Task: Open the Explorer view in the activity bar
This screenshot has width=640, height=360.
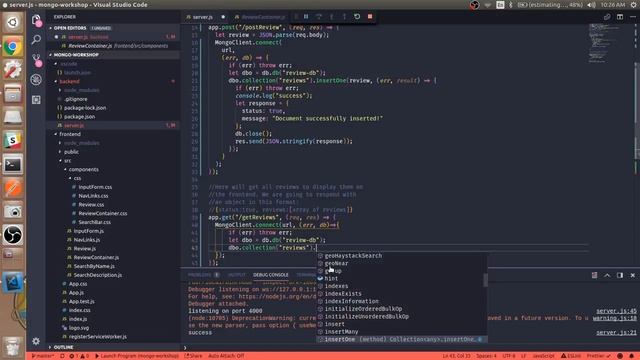Action: pos(36,20)
